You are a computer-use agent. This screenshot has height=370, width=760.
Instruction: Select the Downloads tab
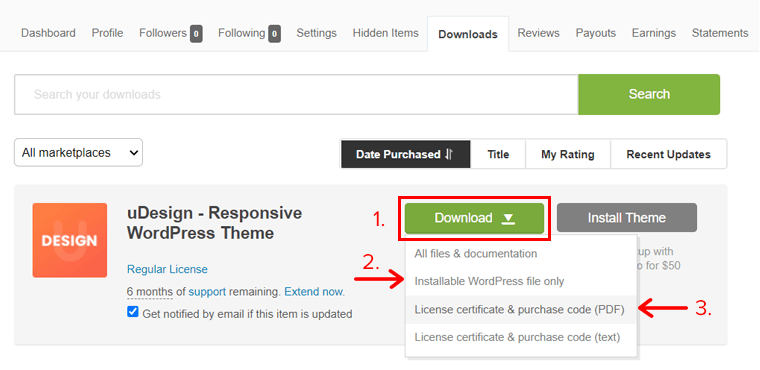[468, 34]
